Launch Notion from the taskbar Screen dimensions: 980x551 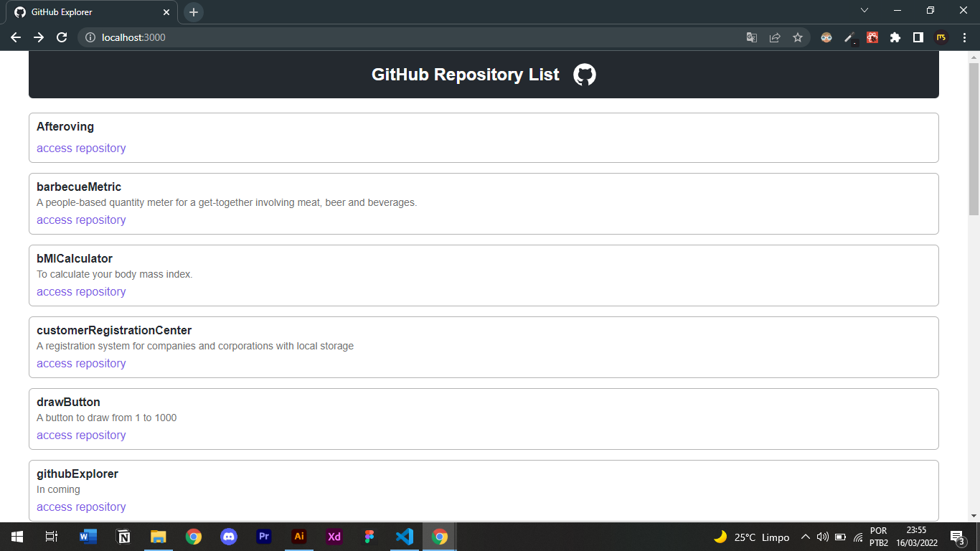123,537
